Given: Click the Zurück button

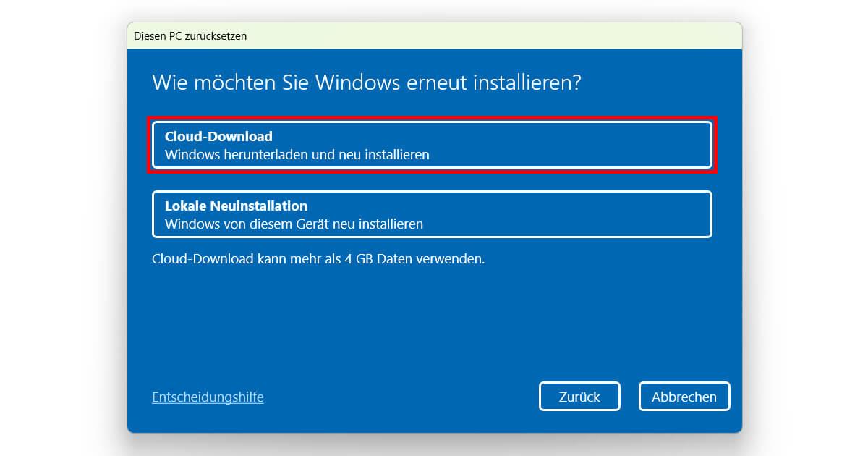Looking at the screenshot, I should (579, 396).
